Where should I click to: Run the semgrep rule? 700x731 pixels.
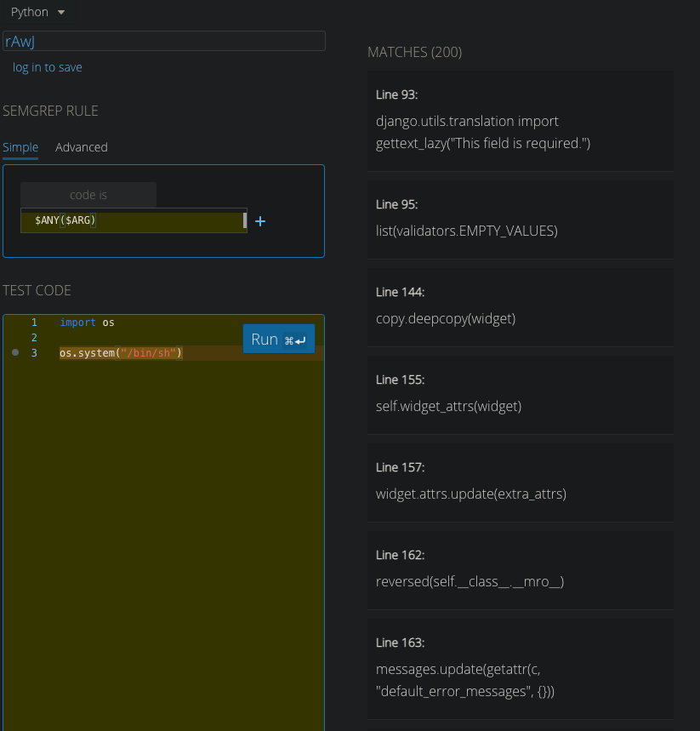[279, 339]
